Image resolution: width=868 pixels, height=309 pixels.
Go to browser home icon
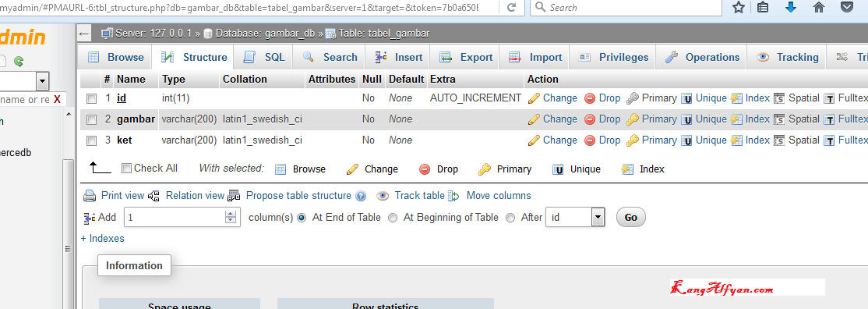[x=819, y=7]
